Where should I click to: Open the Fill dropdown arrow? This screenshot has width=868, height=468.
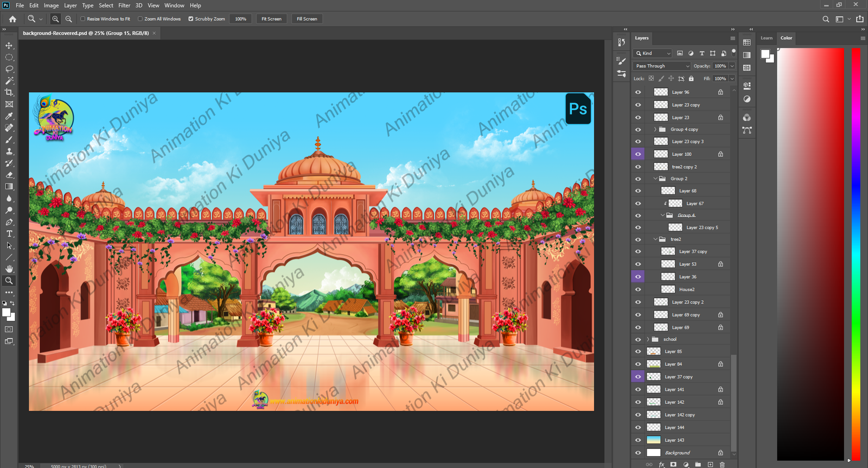click(732, 79)
